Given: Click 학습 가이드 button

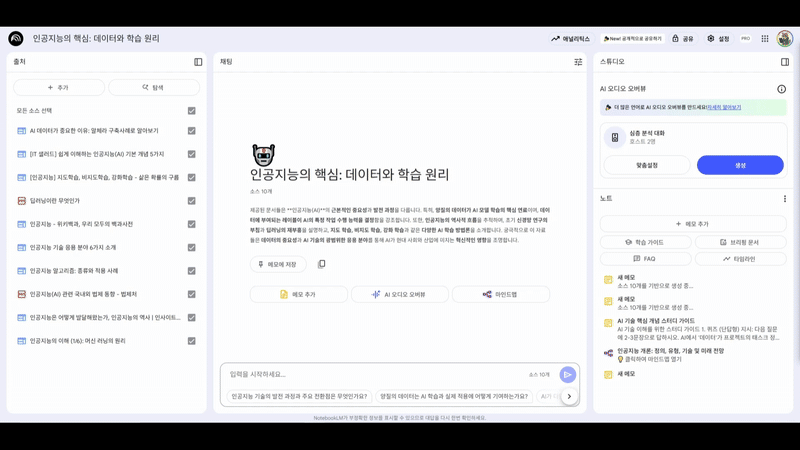Looking at the screenshot, I should point(645,242).
